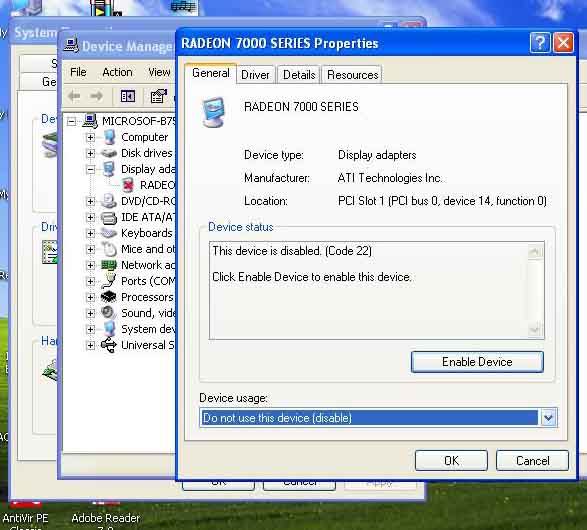Click the System devices icon

coord(109,329)
